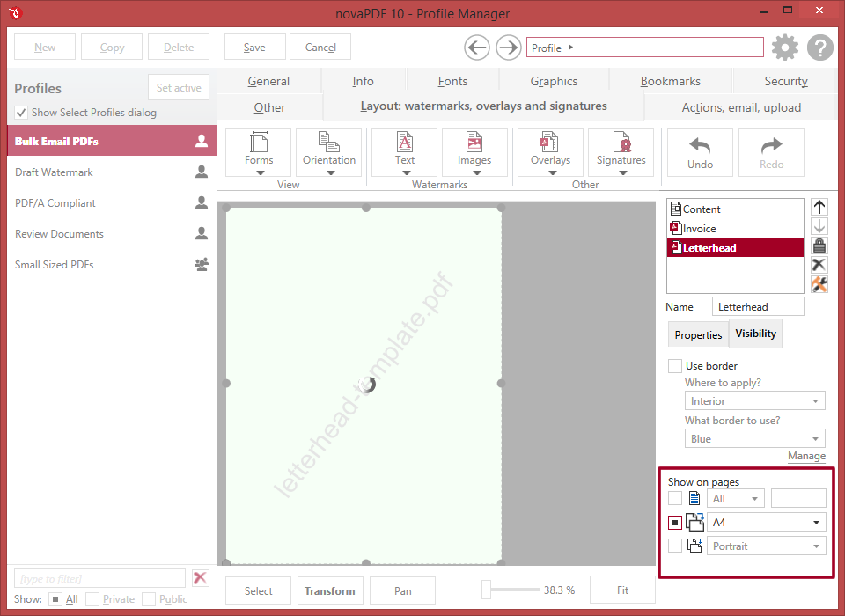Viewport: 845px width, 616px height.
Task: Open the A4 page size dropdown
Action: pyautogui.click(x=766, y=522)
